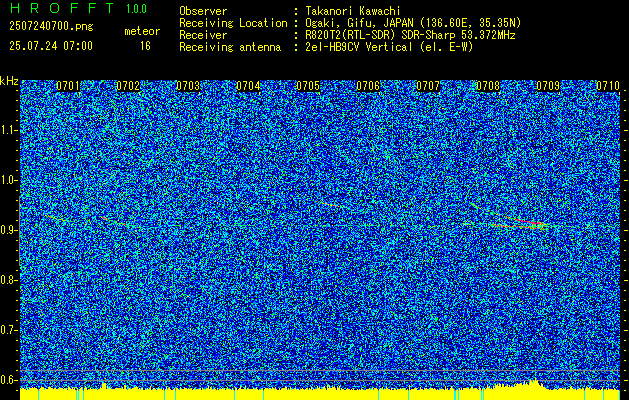The image size is (629, 400).
Task: Click the kHz axis unit label
Action: [9, 81]
